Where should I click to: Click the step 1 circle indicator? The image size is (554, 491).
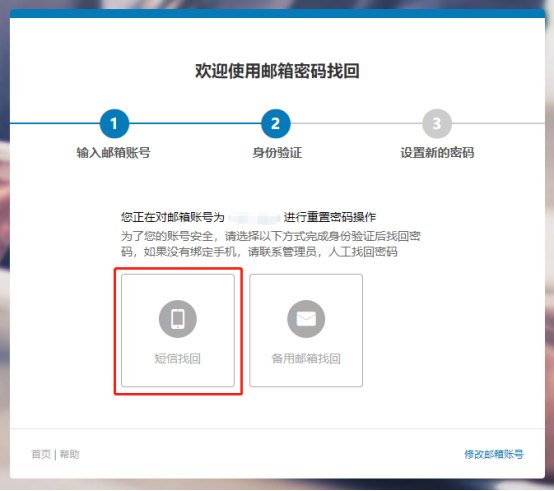pos(114,124)
